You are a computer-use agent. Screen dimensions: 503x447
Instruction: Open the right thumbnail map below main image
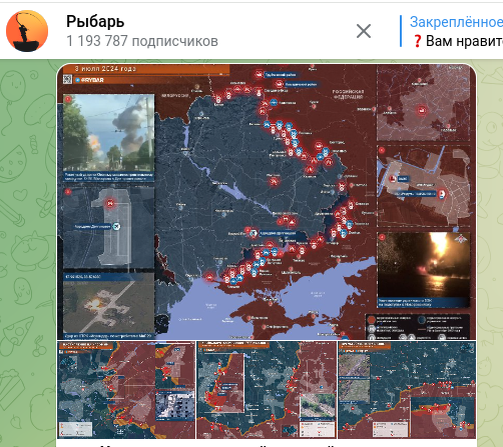pos(407,390)
